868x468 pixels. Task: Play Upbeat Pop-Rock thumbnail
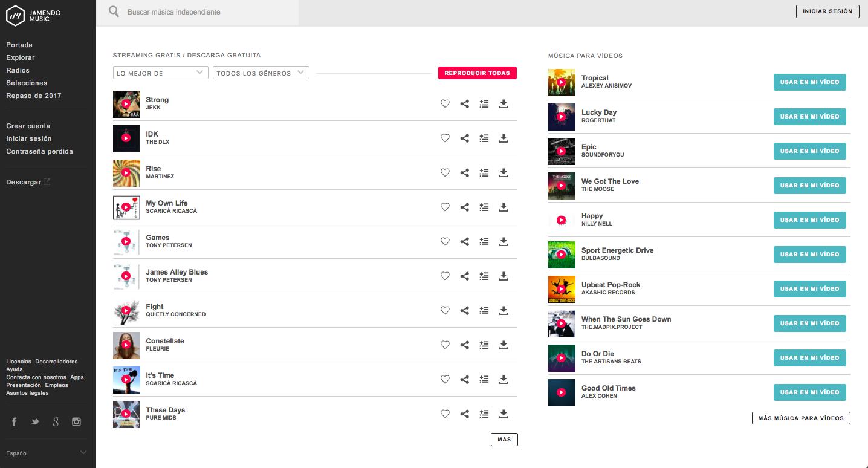[x=562, y=289]
